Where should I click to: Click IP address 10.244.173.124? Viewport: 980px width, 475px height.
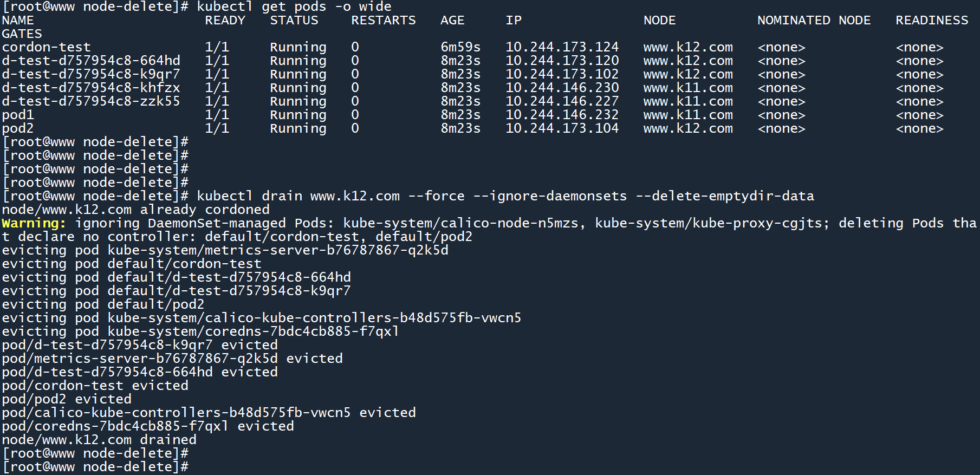point(562,47)
